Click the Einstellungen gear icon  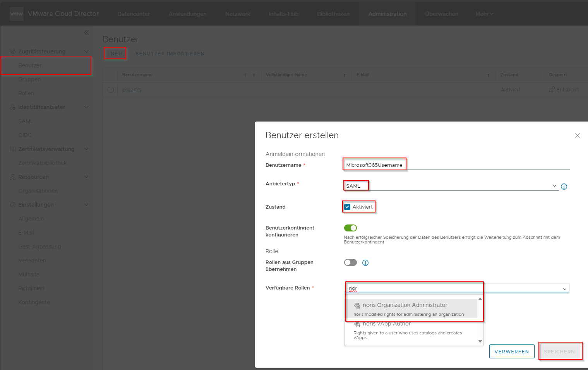tap(12, 205)
